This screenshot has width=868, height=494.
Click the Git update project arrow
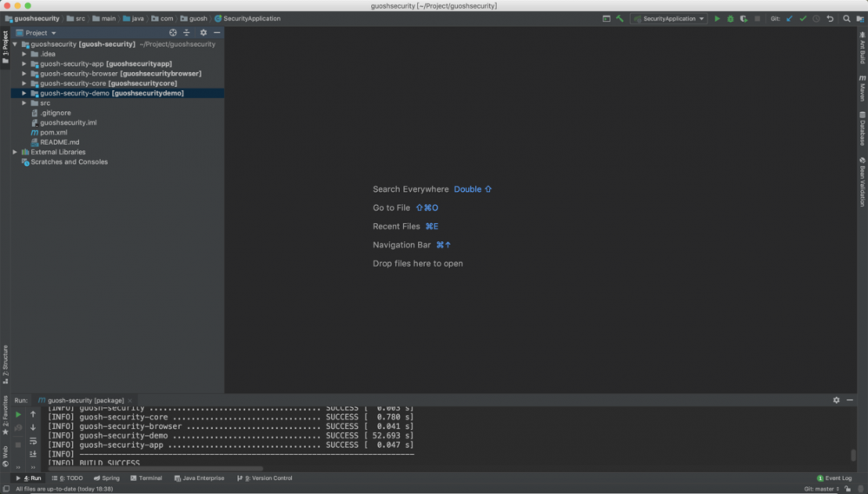[x=790, y=18]
